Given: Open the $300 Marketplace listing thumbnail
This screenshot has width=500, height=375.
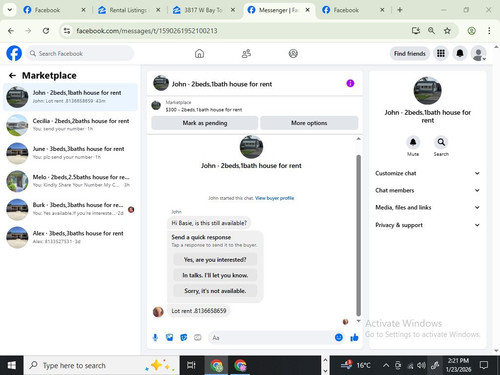Looking at the screenshot, I should (x=156, y=106).
